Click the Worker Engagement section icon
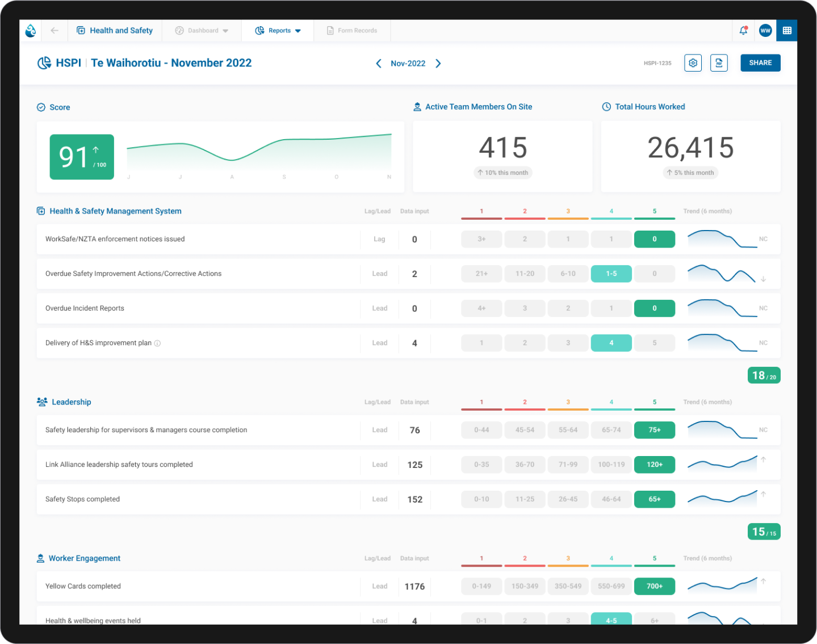The image size is (817, 644). point(40,558)
